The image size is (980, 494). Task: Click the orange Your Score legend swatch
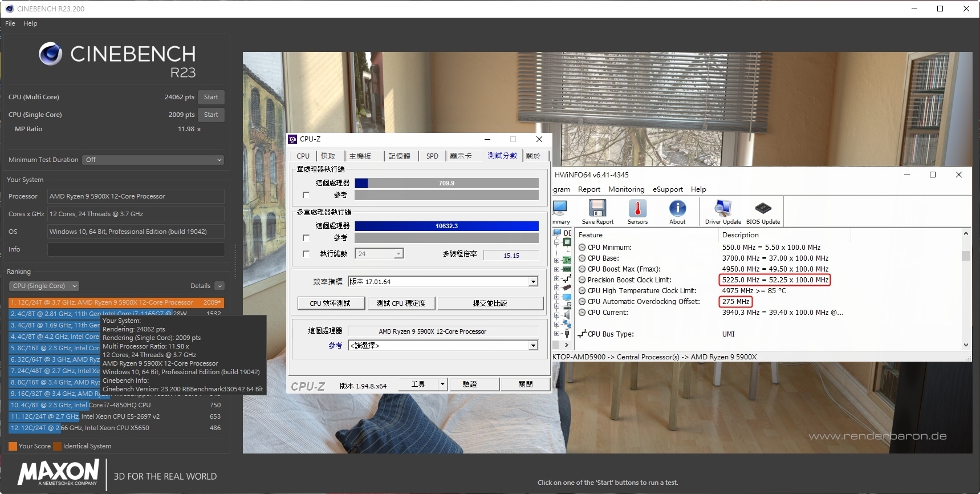pyautogui.click(x=13, y=446)
